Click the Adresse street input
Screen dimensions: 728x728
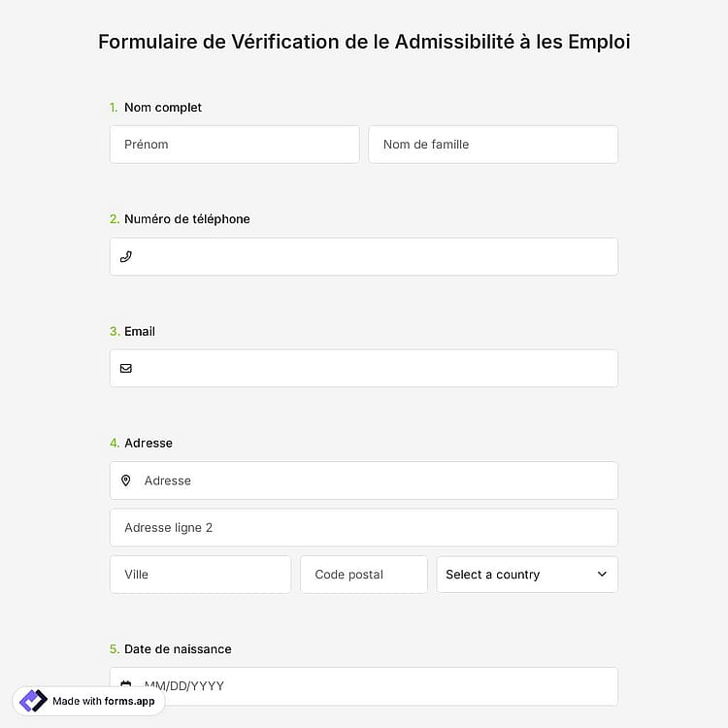364,480
